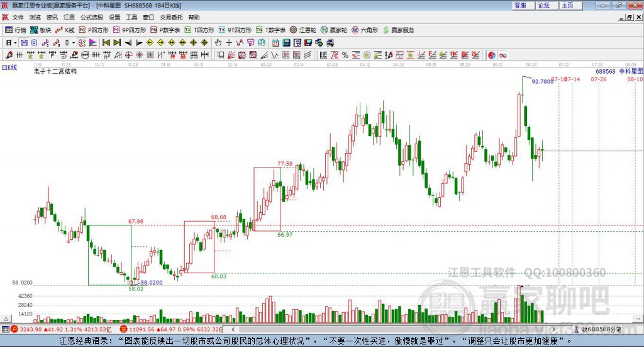Open the 资讯 menu

52,17
